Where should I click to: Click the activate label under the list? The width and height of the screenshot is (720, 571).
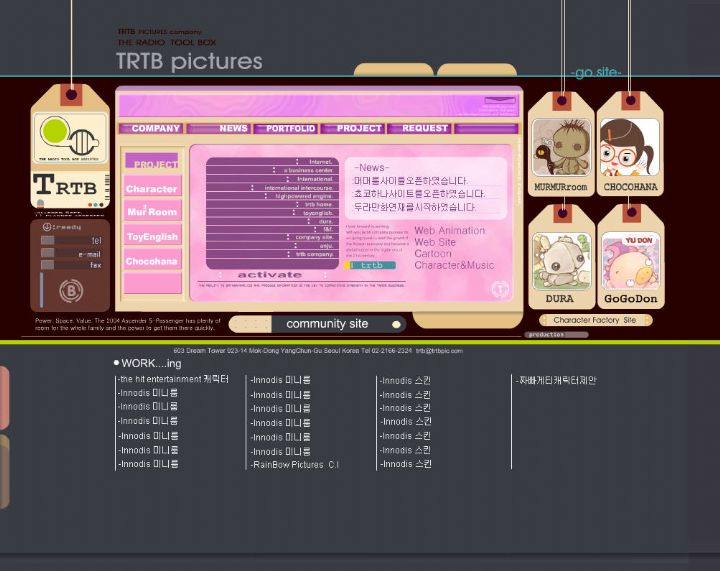pos(269,274)
